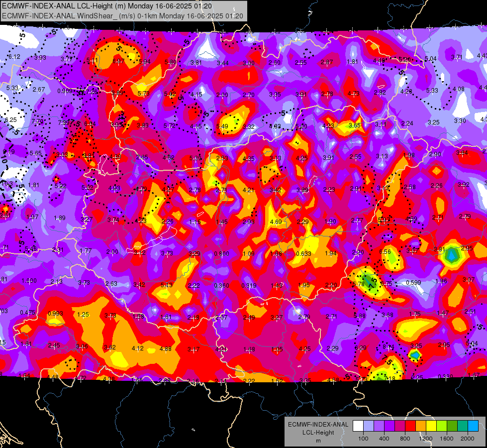Click the wind shear value 2.49
Image resolution: width=487 pixels, height=448 pixels.
249,318
